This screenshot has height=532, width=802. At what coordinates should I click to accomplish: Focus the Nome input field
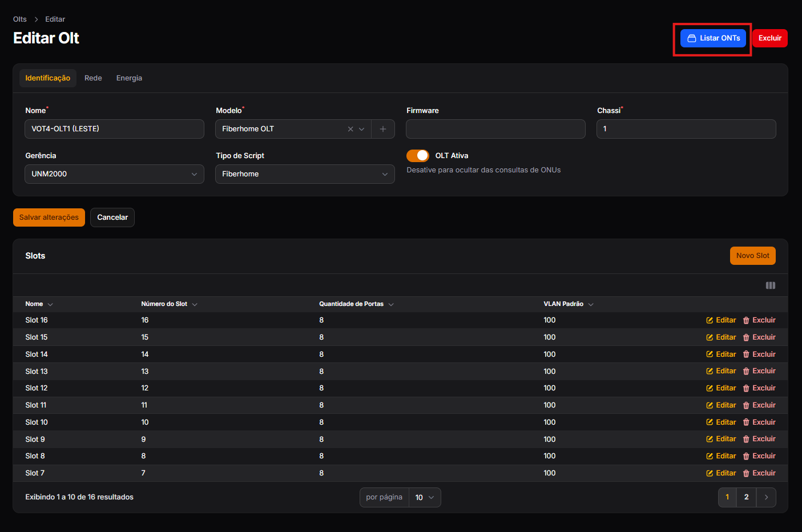point(114,129)
